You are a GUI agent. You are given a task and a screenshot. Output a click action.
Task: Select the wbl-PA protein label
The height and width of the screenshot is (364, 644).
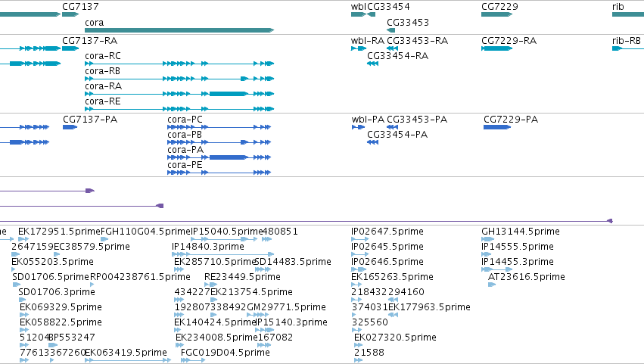[x=368, y=120]
